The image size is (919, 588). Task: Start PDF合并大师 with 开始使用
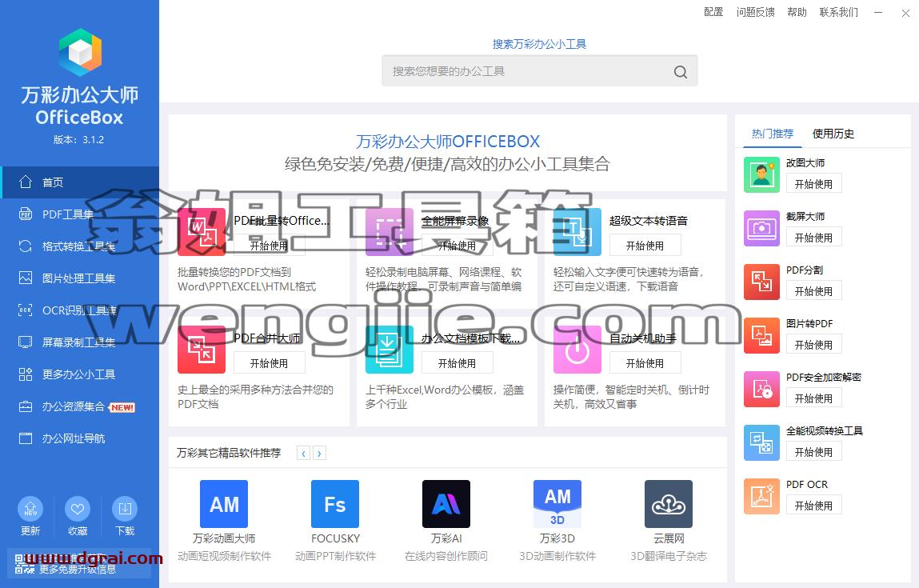[269, 363]
